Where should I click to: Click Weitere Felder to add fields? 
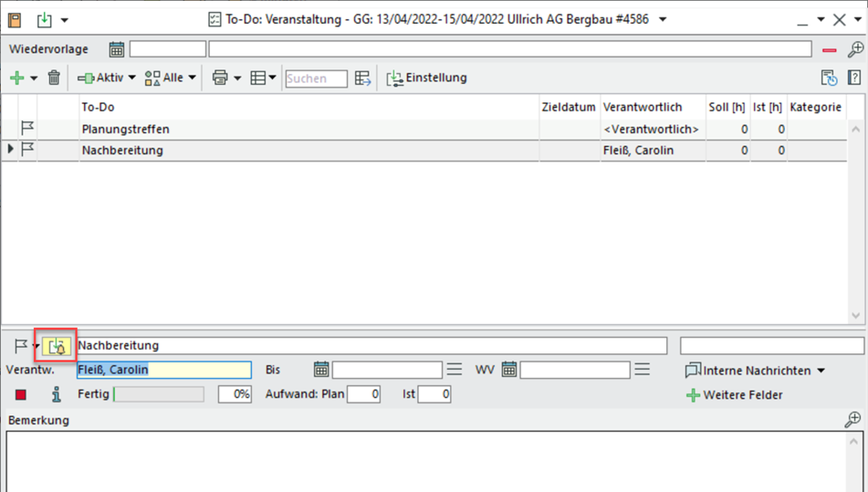click(734, 395)
